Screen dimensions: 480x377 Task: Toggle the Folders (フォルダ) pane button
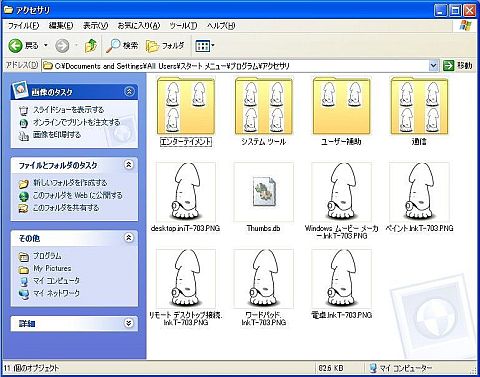click(165, 46)
